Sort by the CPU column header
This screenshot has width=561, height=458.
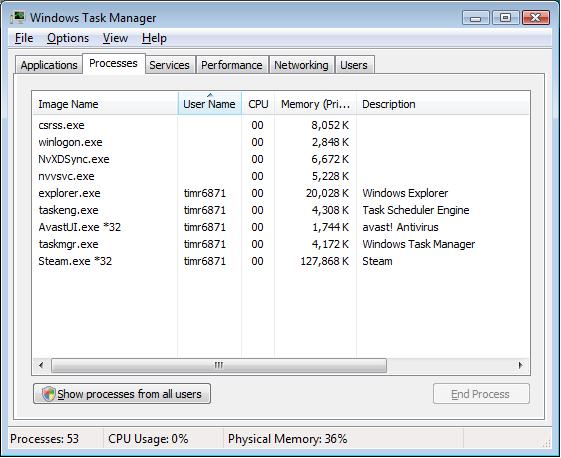[x=258, y=104]
